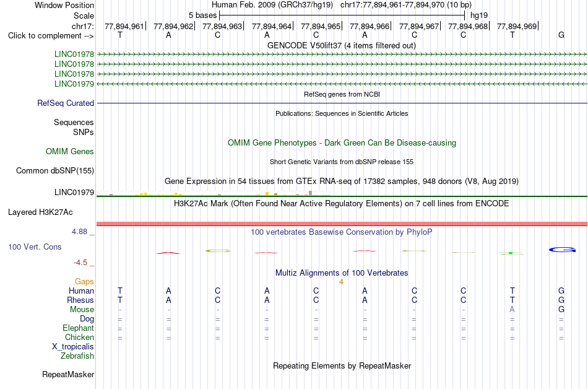Click the Sequences subtrack label

click(74, 122)
